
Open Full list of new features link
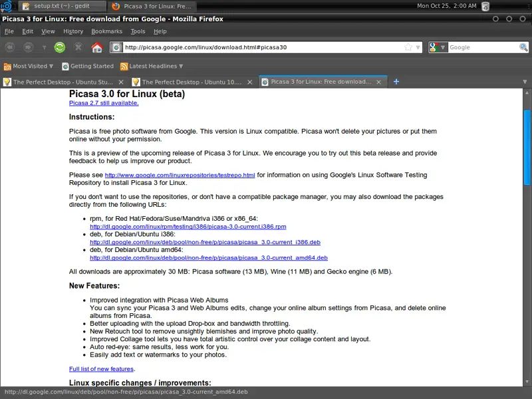pos(101,369)
